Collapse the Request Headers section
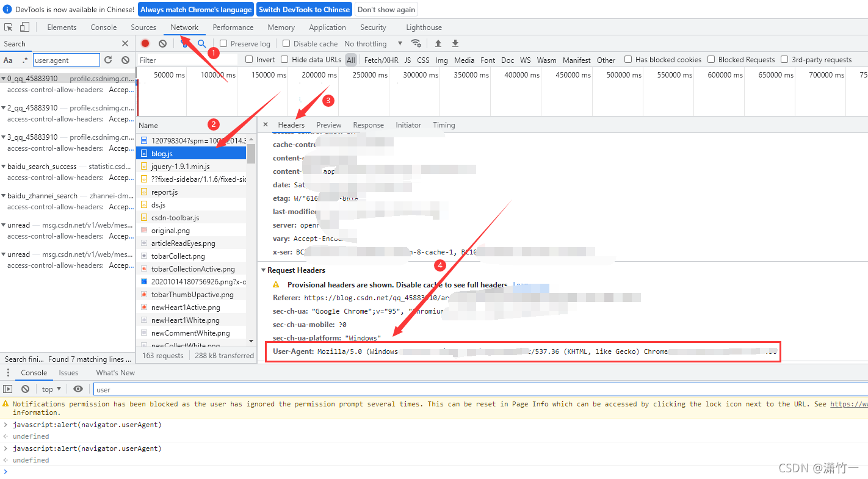 [264, 270]
